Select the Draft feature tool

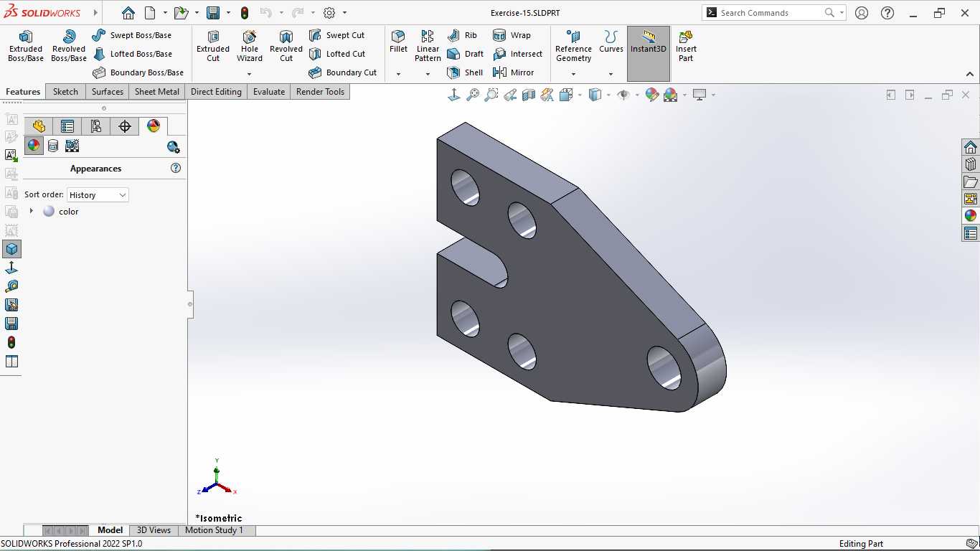click(465, 54)
